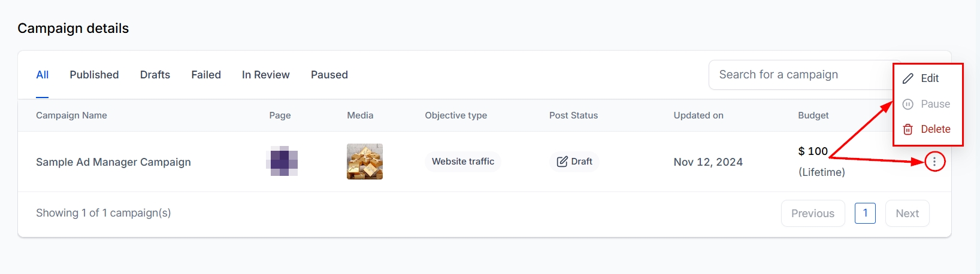Click the Previous pagination button
The image size is (980, 274).
coord(813,214)
